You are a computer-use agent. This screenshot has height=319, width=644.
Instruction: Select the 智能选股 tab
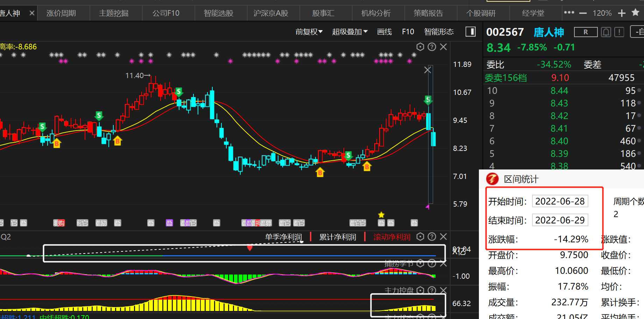pyautogui.click(x=219, y=13)
